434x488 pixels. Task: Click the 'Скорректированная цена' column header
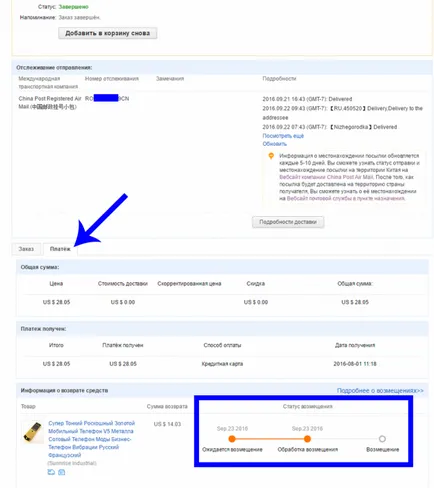pos(189,283)
